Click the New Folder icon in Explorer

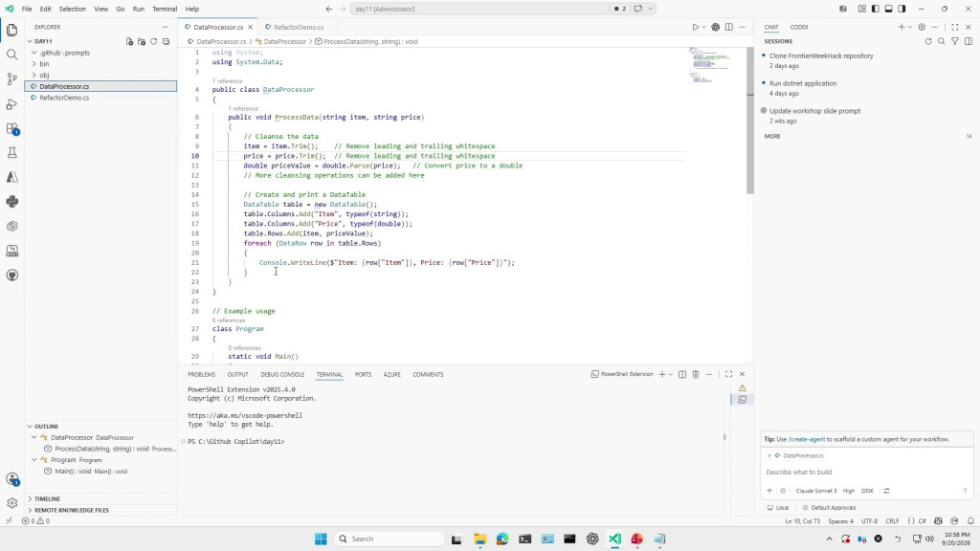[142, 42]
